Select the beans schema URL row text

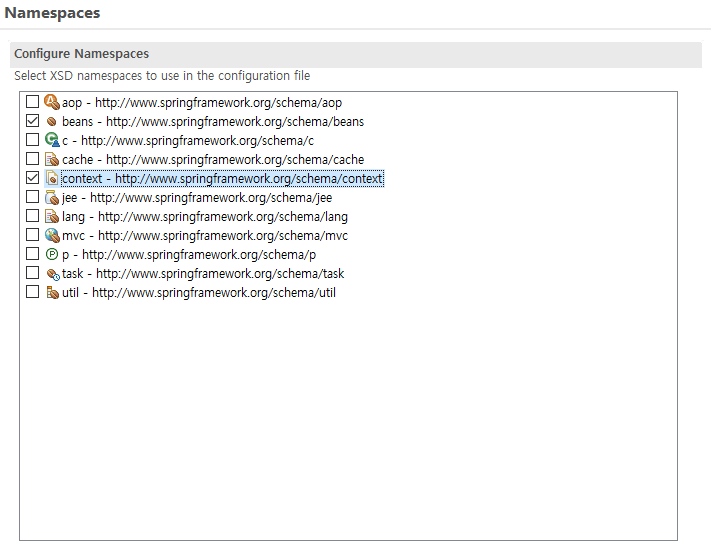[x=213, y=122]
